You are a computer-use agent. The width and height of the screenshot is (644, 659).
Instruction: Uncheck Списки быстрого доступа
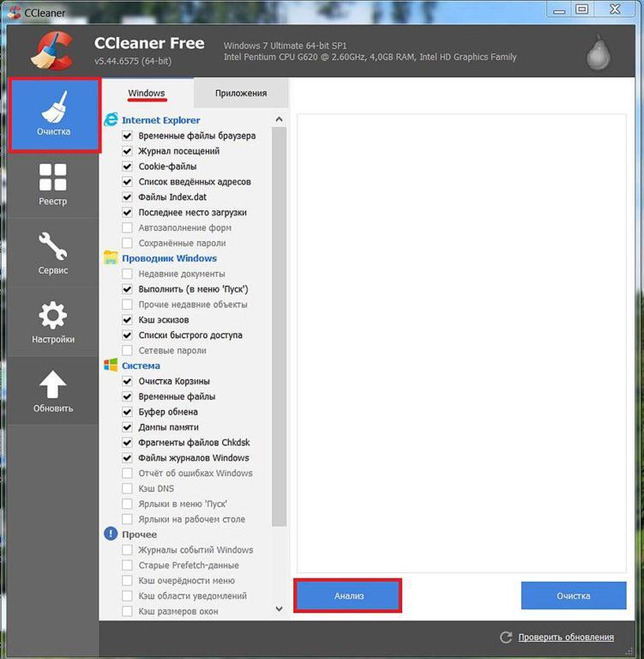pyautogui.click(x=127, y=335)
